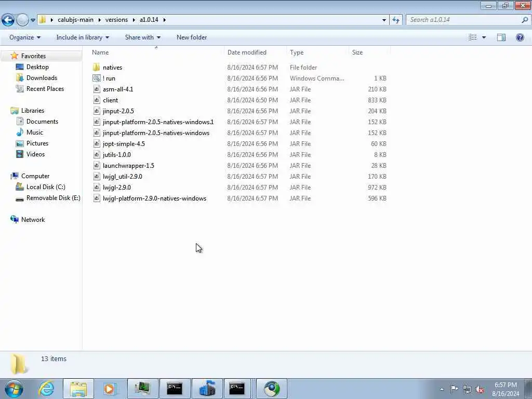532x399 pixels.
Task: Select jinput-2.0.5 file icon
Action: click(97, 111)
